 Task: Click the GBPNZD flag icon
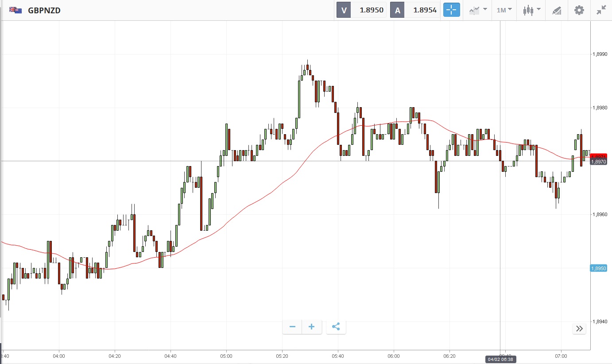click(16, 10)
